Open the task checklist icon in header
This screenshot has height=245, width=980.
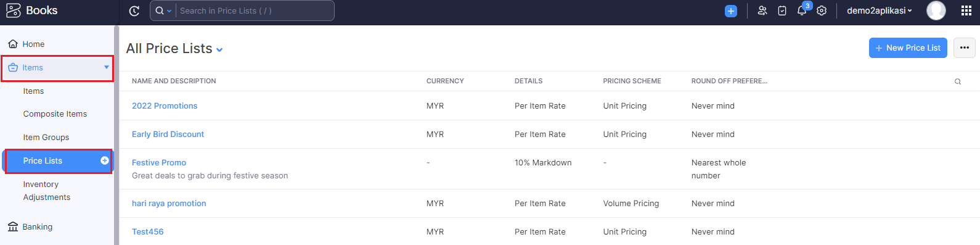click(782, 10)
